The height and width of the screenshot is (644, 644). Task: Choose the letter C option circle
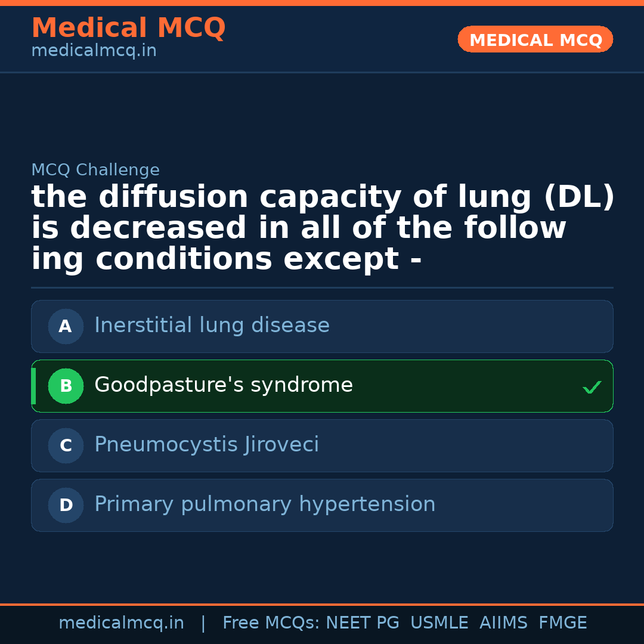[66, 445]
